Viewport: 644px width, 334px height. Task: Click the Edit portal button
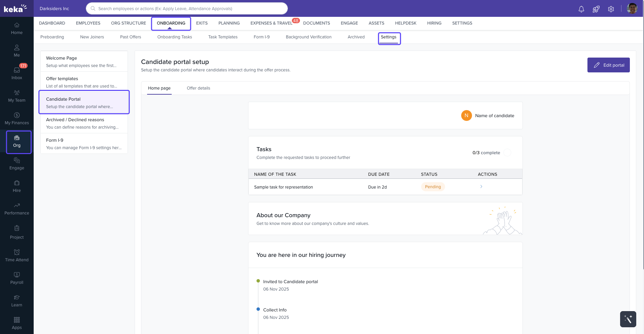point(608,65)
